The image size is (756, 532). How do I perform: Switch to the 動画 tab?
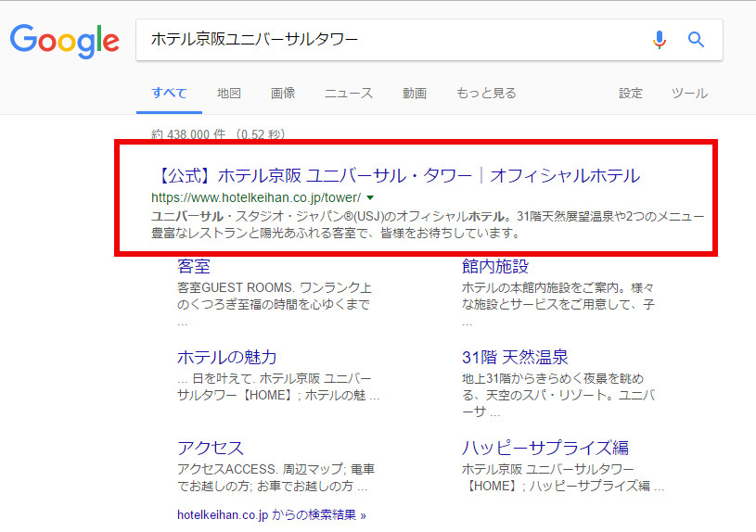[x=415, y=93]
